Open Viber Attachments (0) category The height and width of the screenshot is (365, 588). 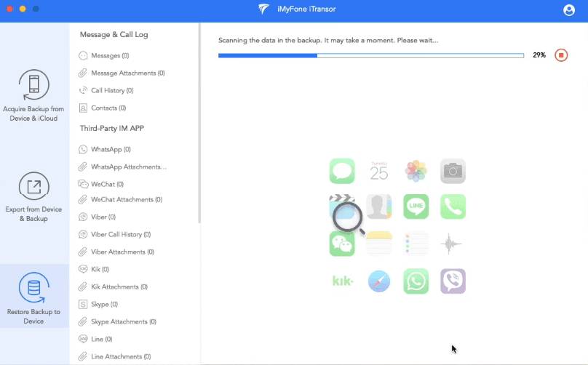(116, 252)
